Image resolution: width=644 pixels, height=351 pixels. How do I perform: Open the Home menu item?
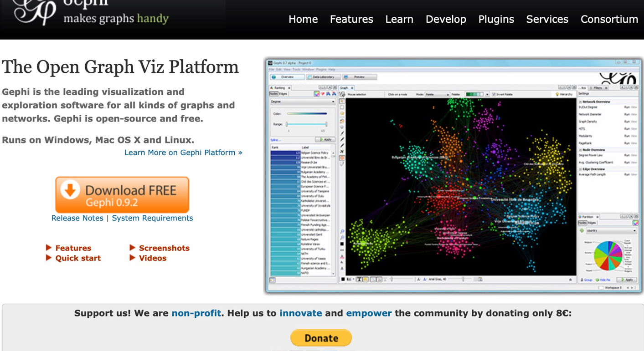303,19
